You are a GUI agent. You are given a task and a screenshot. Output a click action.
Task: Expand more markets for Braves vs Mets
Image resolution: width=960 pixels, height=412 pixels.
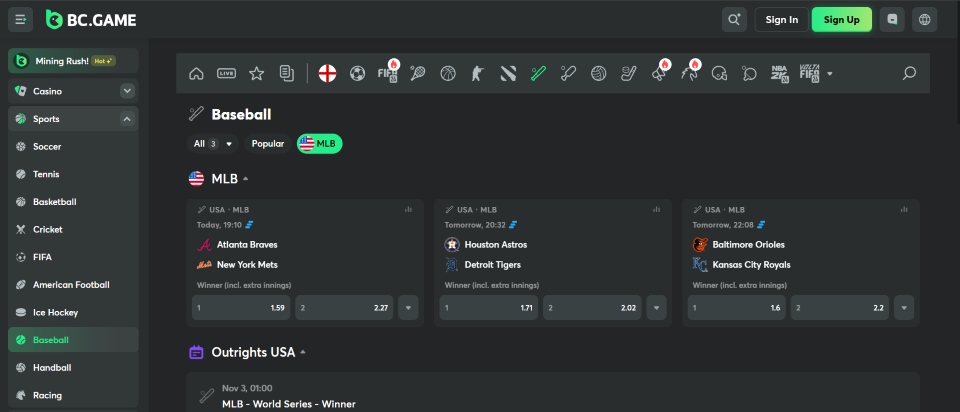click(x=408, y=308)
